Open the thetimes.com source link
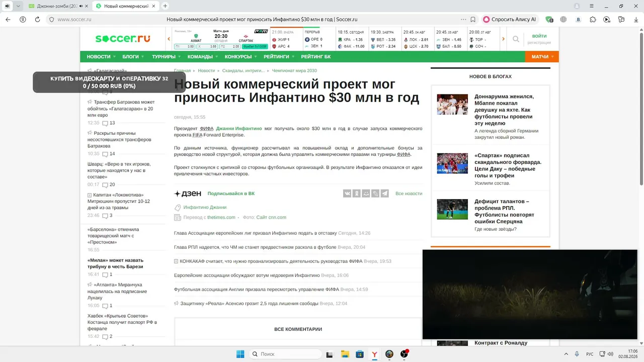644x362 pixels. [221, 217]
